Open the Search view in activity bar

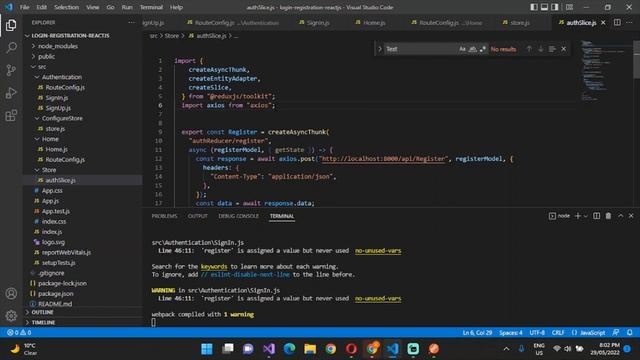coord(11,48)
